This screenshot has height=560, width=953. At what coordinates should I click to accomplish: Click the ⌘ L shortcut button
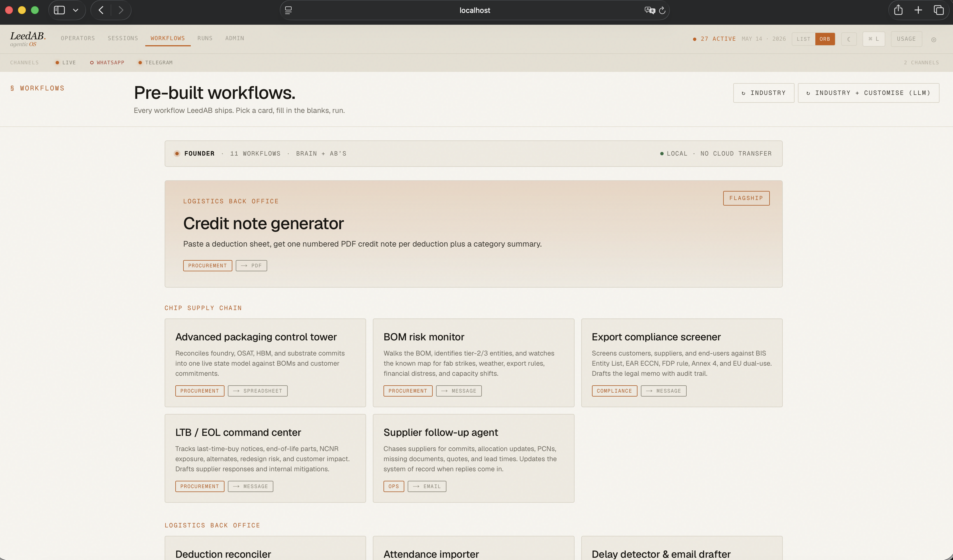click(873, 39)
